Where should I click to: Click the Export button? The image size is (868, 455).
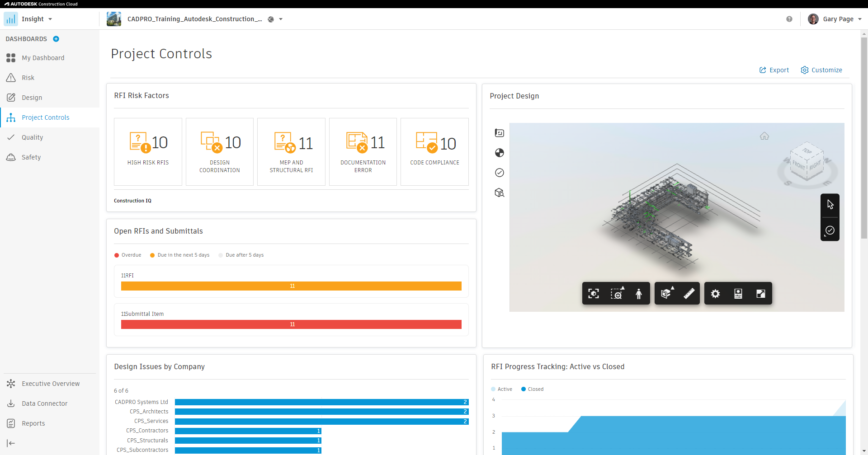774,70
